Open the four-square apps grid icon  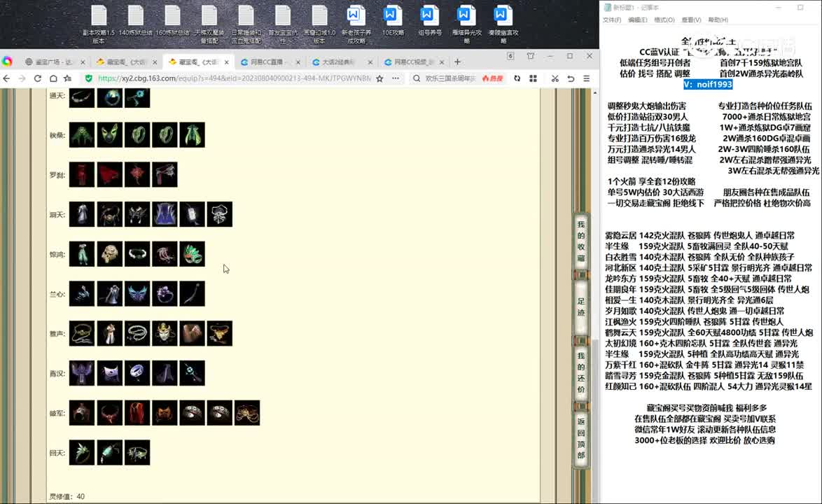click(533, 78)
